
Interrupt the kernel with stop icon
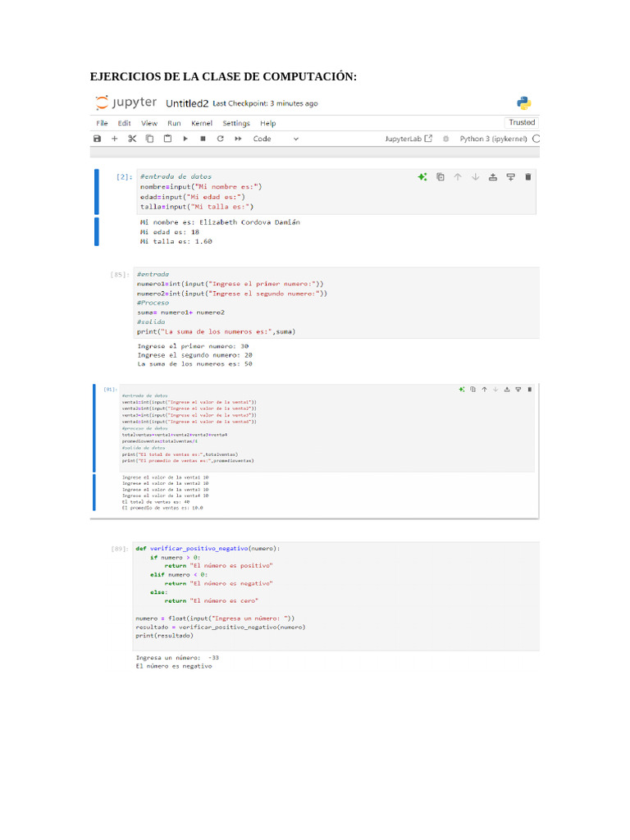coord(203,139)
